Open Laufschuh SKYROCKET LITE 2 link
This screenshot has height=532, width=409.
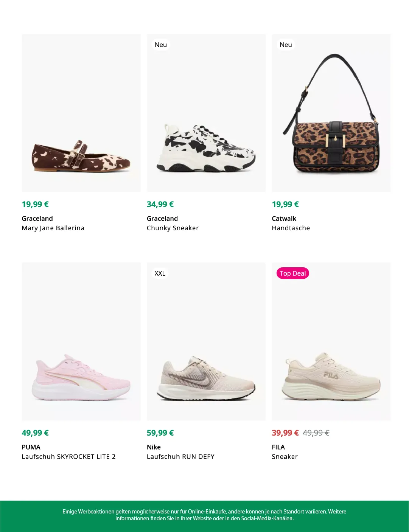point(68,456)
